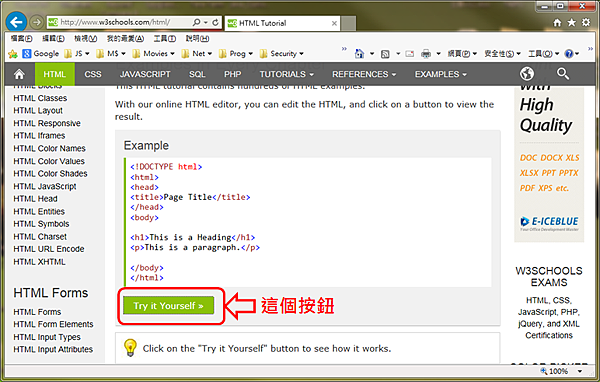Open the Google favorite link
600x382 pixels.
click(x=41, y=54)
